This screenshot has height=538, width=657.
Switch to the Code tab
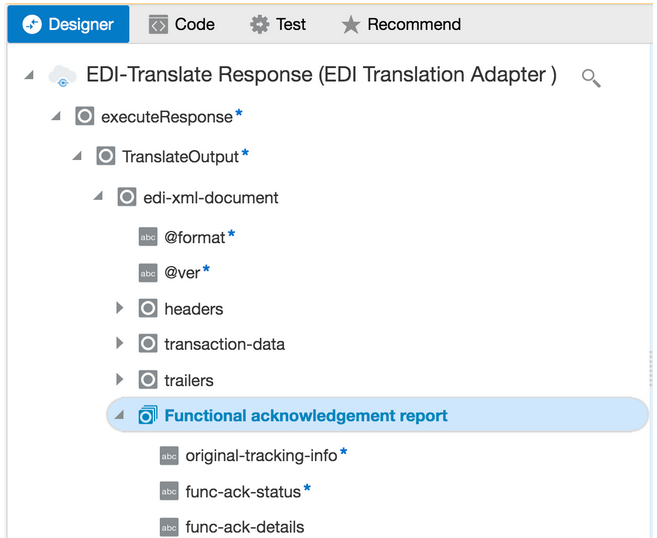[182, 24]
